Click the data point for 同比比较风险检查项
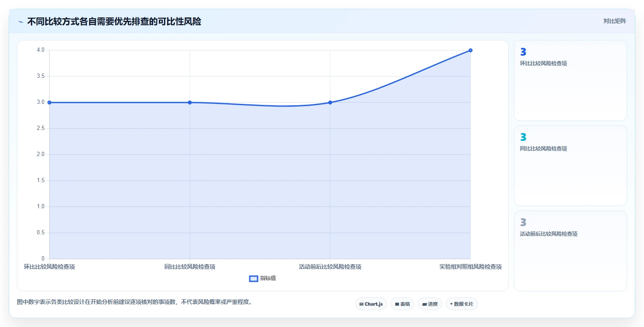Viewport: 644px width, 327px height. (190, 102)
